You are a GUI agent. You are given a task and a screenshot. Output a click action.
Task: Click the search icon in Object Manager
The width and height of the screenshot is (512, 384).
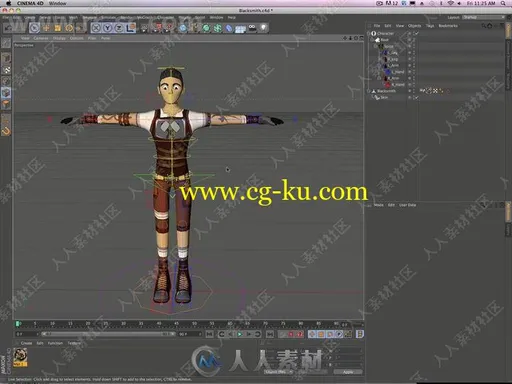(484, 26)
